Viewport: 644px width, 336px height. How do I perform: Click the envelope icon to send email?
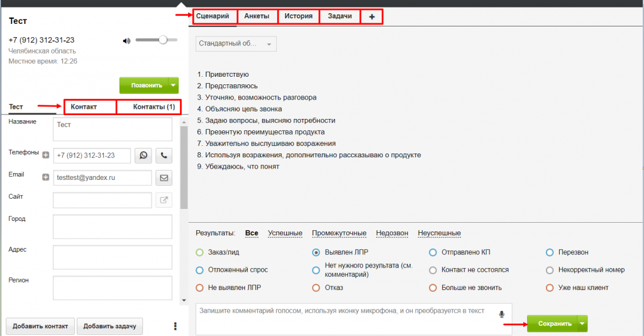[164, 178]
